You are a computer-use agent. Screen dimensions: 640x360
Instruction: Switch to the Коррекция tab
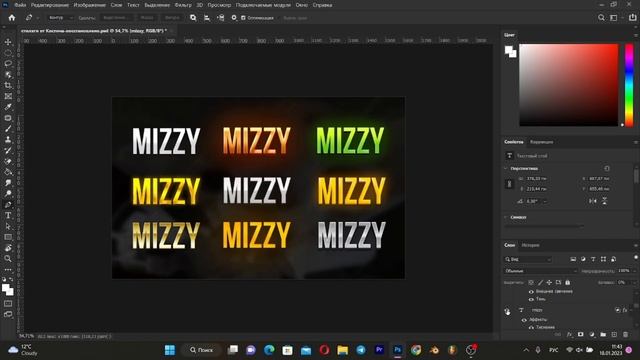click(541, 142)
